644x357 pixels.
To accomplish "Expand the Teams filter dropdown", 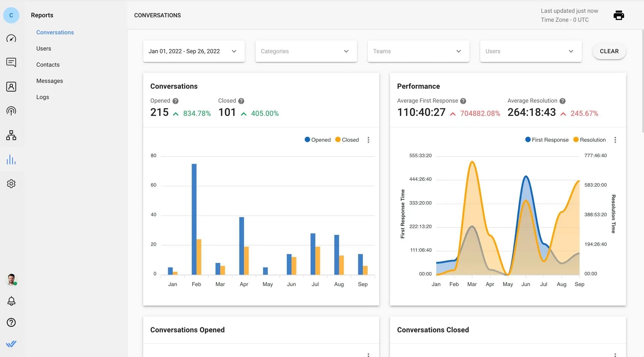I will pyautogui.click(x=418, y=51).
